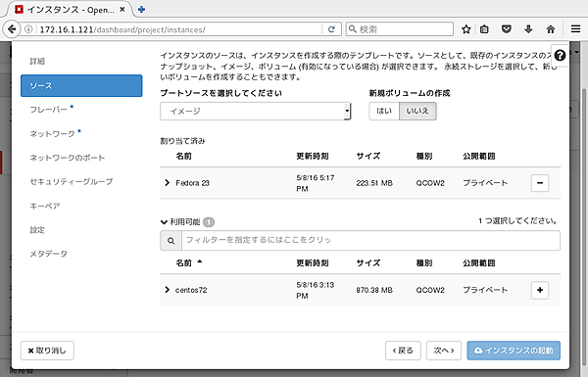Click the available count badge beside 利用可能

(209, 222)
